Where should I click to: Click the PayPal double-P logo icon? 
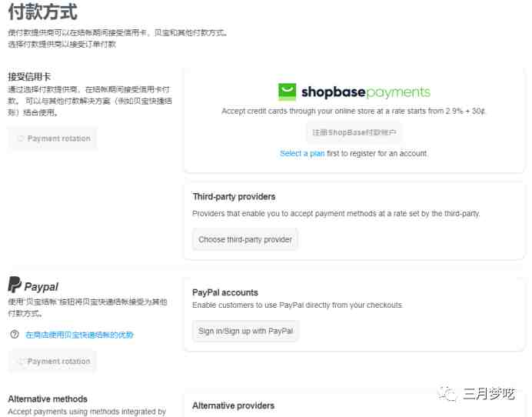15,285
